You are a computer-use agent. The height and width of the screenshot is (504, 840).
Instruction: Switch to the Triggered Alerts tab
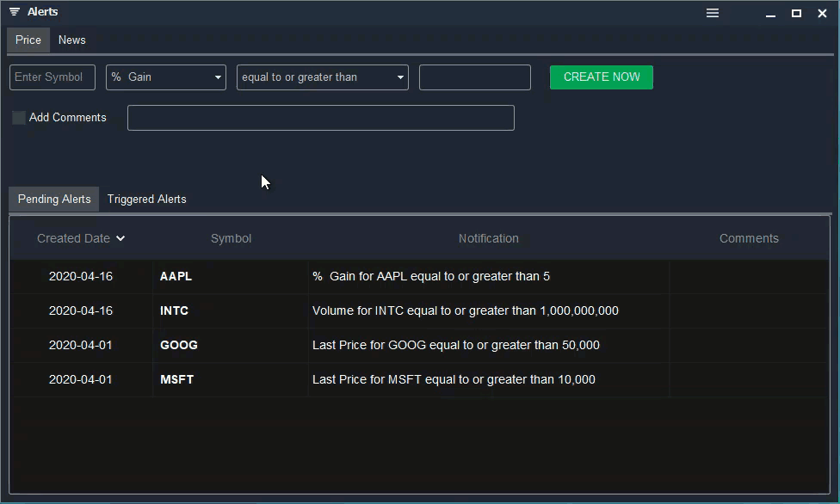146,199
